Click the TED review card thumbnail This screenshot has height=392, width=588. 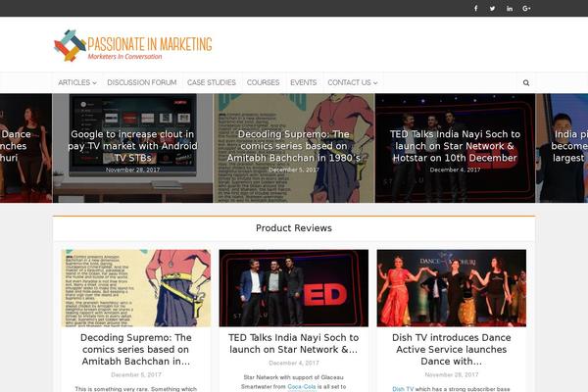click(294, 288)
